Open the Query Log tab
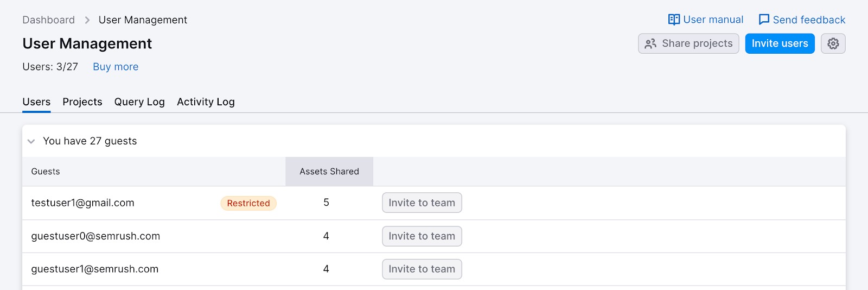The height and width of the screenshot is (290, 868). pyautogui.click(x=139, y=102)
